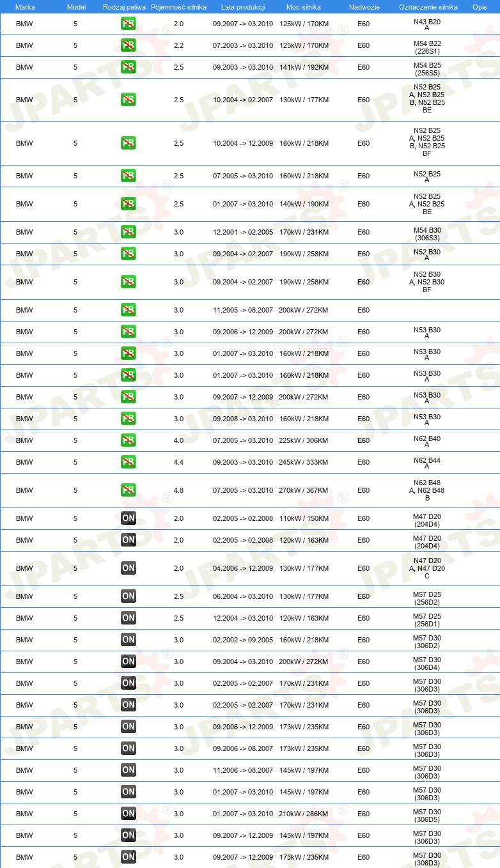This screenshot has width=500, height=868.
Task: Select engine code M54 B30 (306S3)
Action: tap(427, 233)
